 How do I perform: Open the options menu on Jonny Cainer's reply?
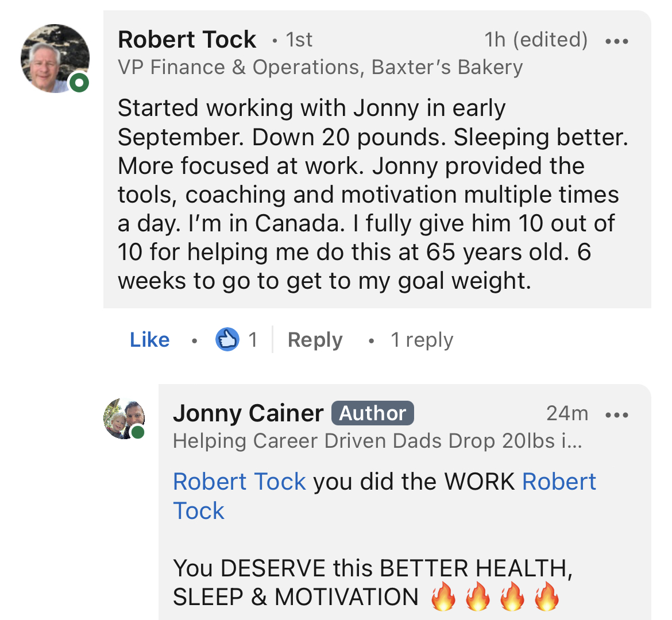[617, 414]
